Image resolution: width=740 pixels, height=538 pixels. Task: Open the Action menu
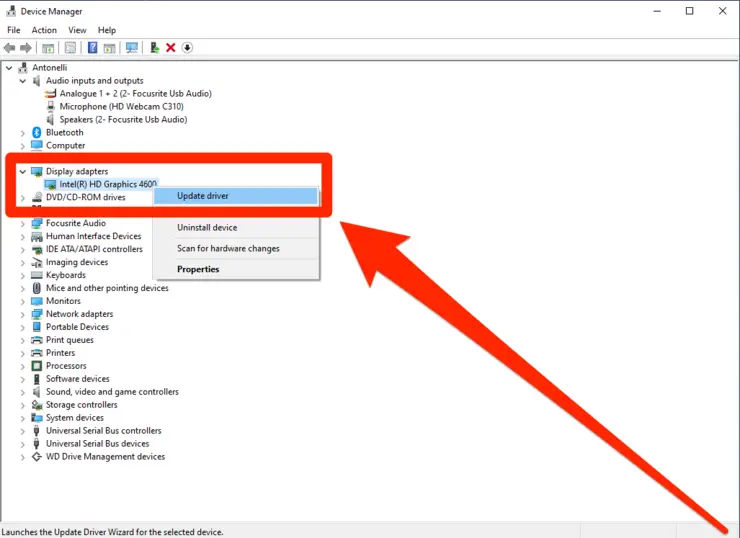[x=44, y=30]
